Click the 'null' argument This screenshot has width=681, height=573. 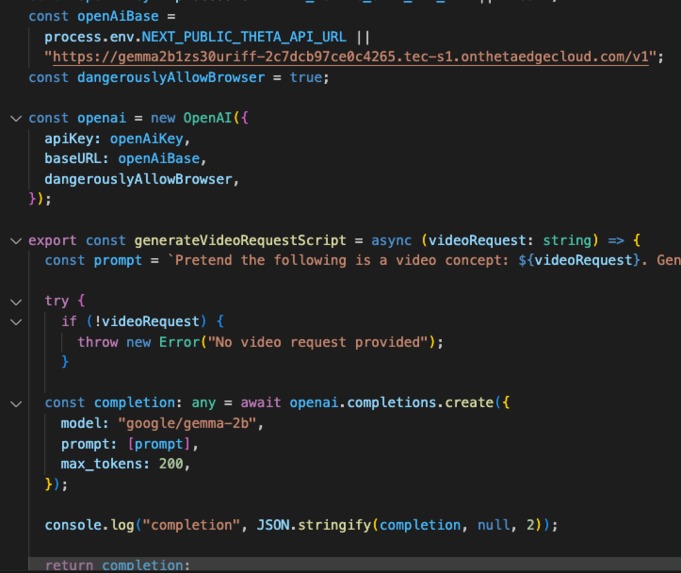coord(493,525)
